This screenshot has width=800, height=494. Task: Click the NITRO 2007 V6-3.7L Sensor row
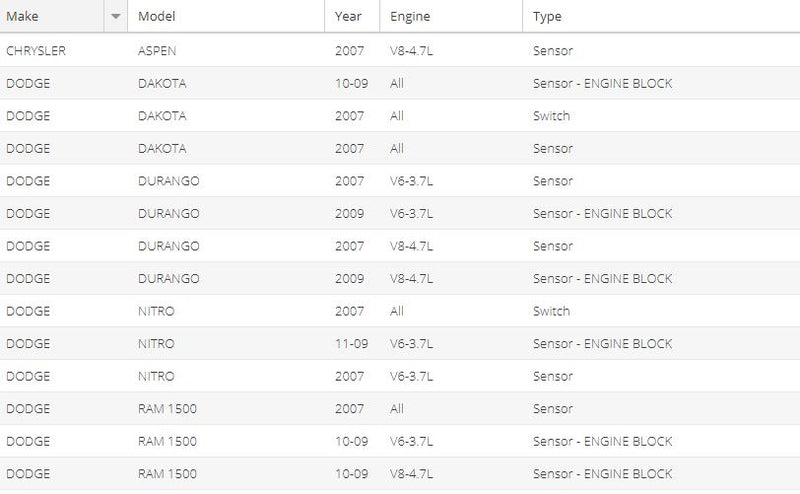tap(400, 376)
